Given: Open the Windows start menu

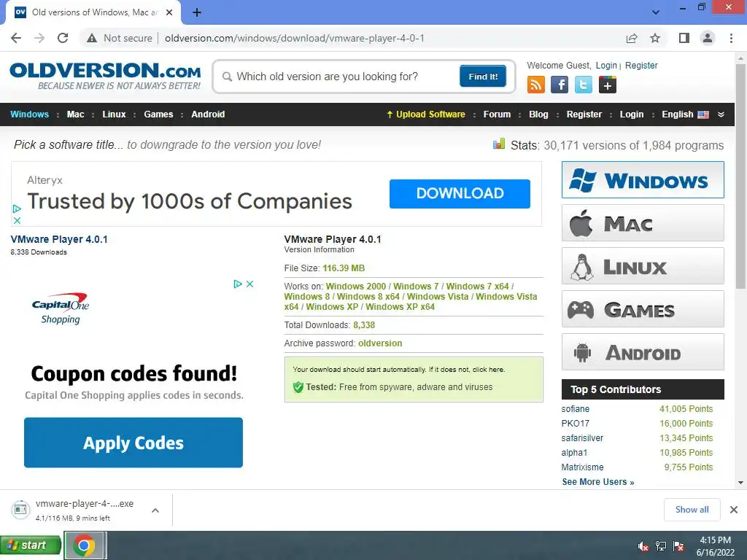Looking at the screenshot, I should [x=31, y=545].
